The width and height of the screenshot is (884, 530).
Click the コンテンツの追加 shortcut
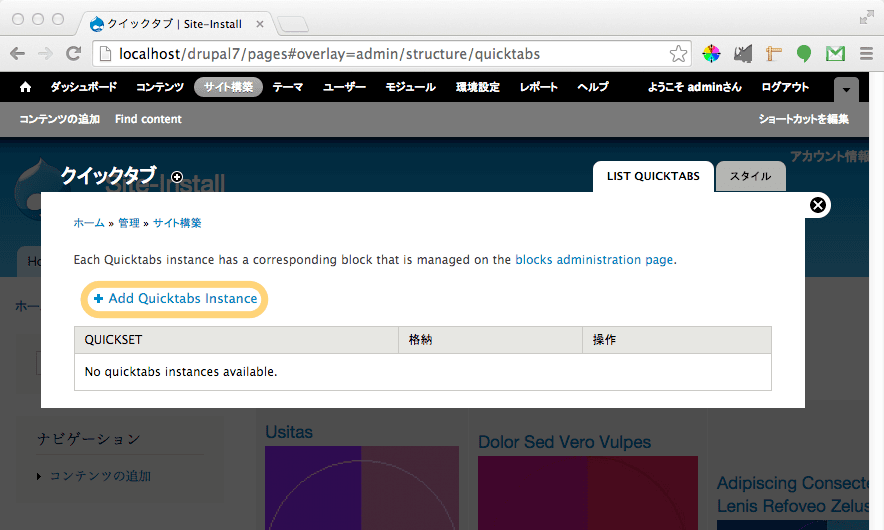(x=59, y=119)
